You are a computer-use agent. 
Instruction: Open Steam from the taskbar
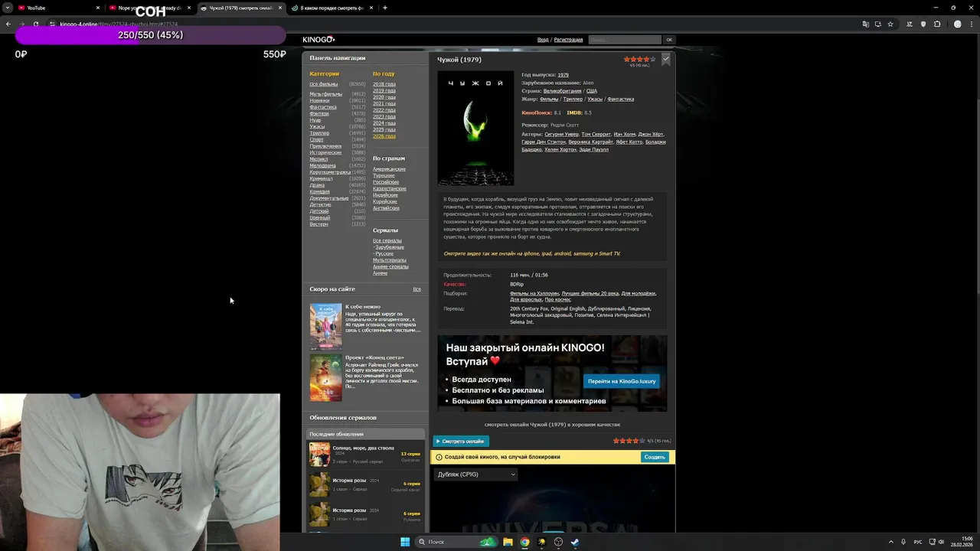pyautogui.click(x=575, y=542)
